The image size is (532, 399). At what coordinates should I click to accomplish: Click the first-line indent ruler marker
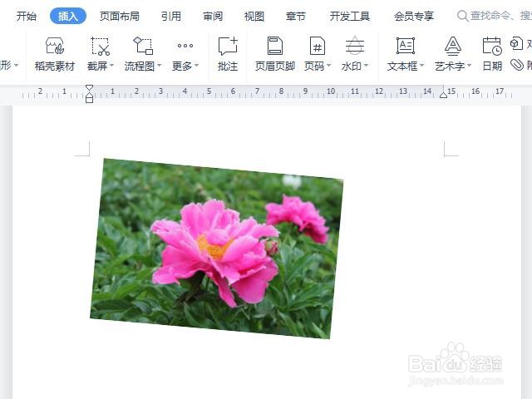tap(89, 88)
